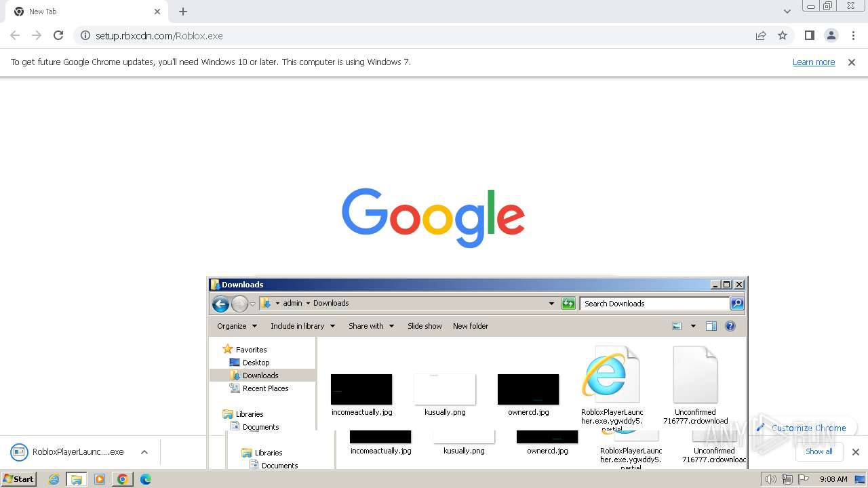Screen dimensions: 868x488
Task: Change the view with the view icon
Action: coord(677,326)
